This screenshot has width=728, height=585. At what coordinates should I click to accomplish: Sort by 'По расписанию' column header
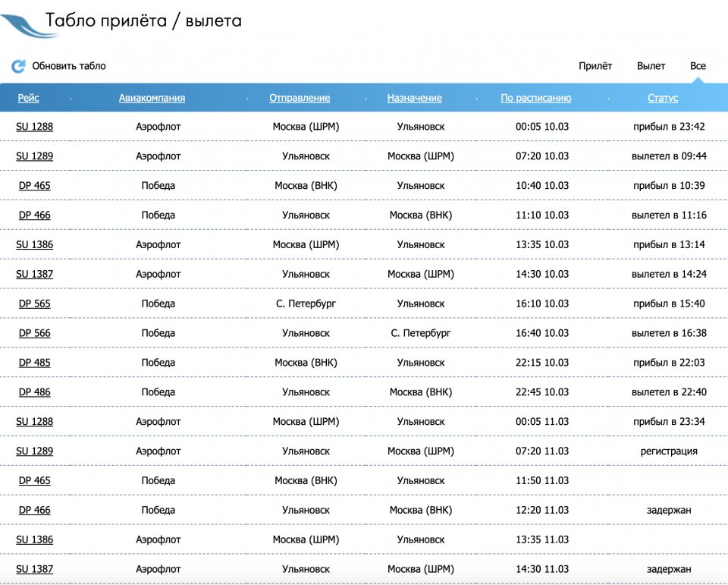535,98
